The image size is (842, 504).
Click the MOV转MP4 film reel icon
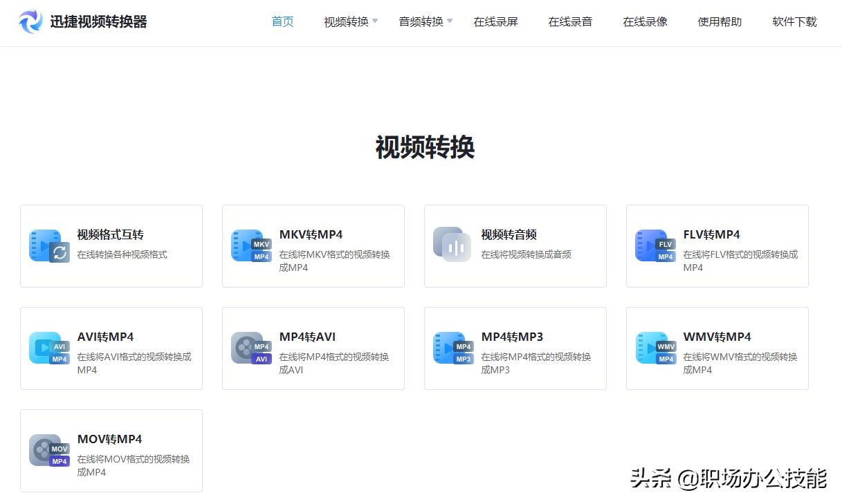point(49,451)
